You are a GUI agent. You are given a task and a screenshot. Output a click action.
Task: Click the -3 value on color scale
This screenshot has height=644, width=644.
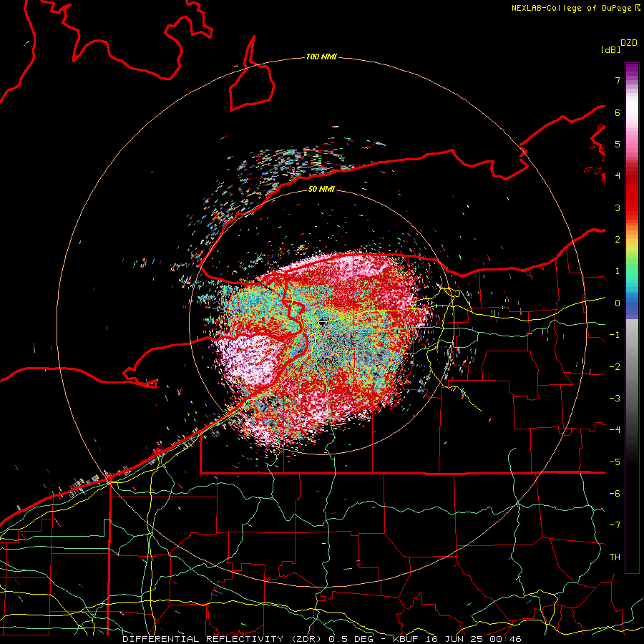(615, 399)
